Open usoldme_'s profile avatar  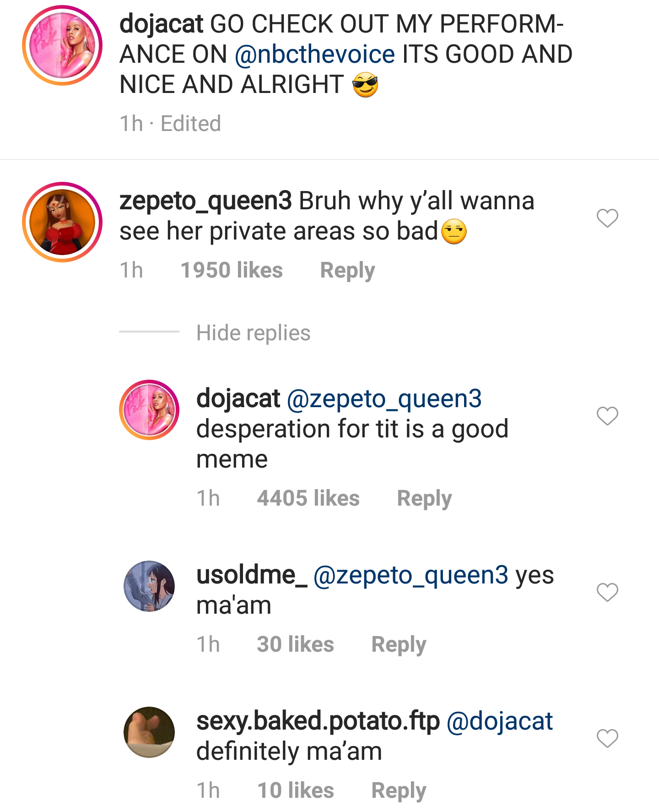coord(149,586)
